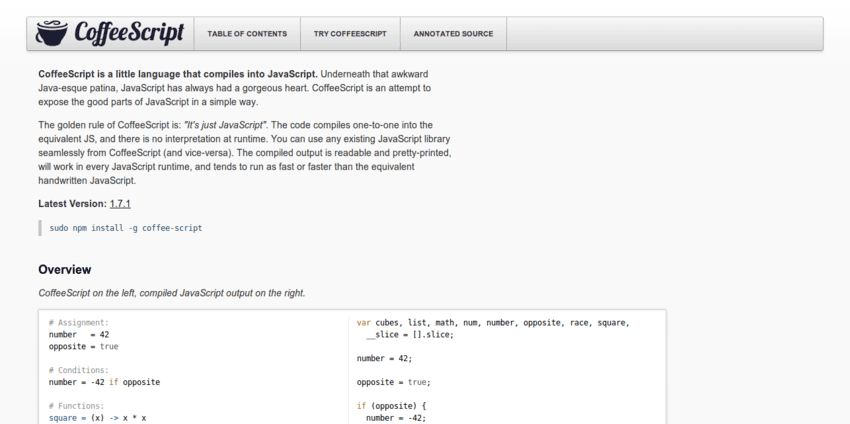Click the 'if (opposite) {' JavaScript line
The height and width of the screenshot is (424, 850).
[x=389, y=406]
